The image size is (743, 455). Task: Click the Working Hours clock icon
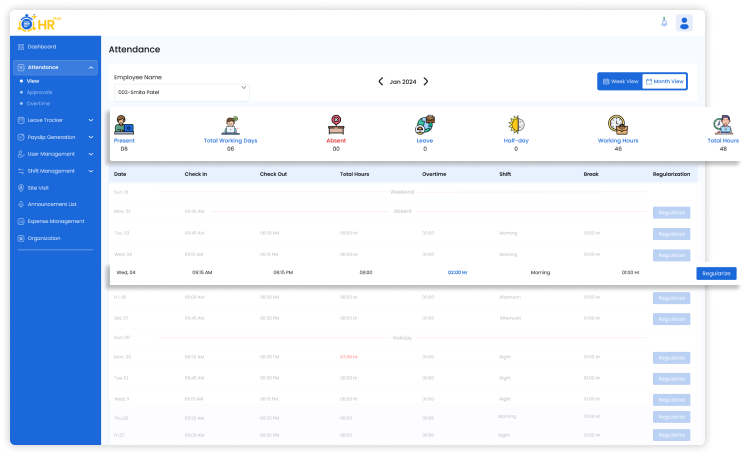pyautogui.click(x=617, y=125)
